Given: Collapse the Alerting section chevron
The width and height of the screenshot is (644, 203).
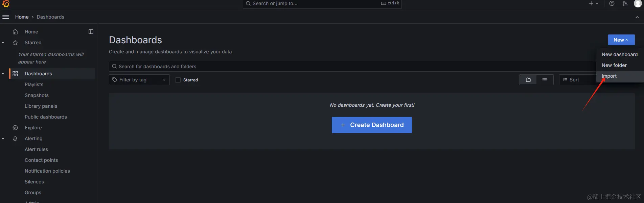Looking at the screenshot, I should coord(3,138).
